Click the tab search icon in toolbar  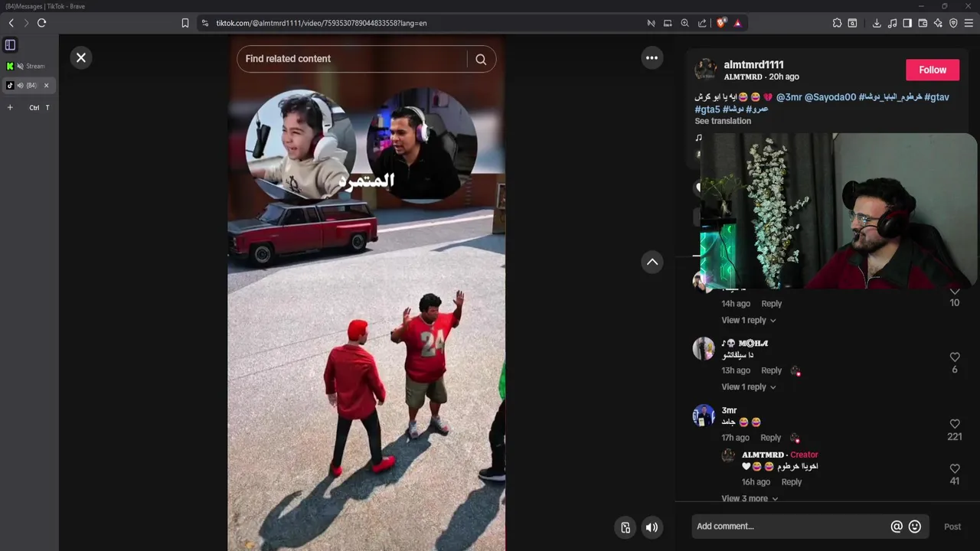point(852,23)
